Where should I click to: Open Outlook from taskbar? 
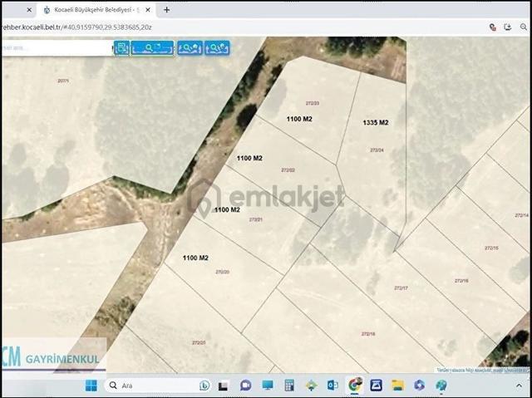(x=332, y=386)
